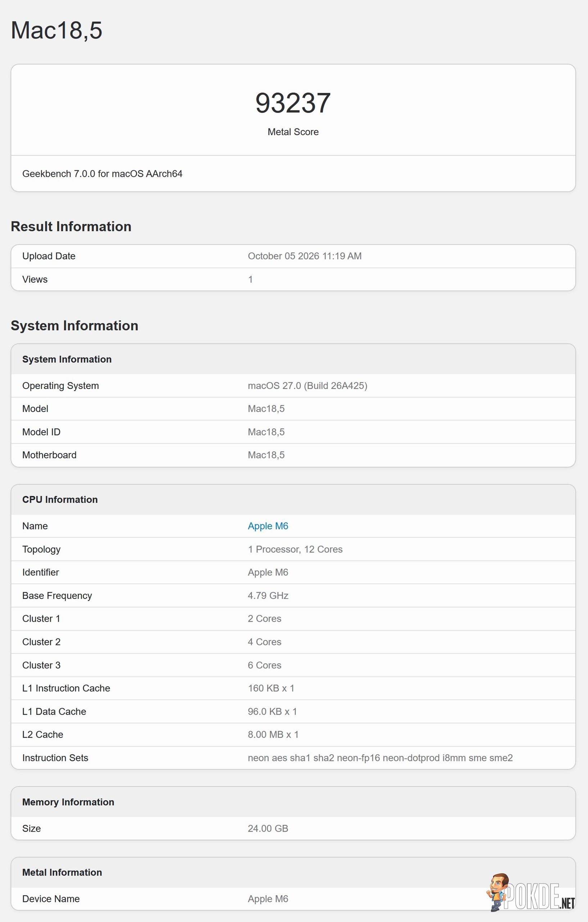The image size is (588, 922).
Task: Click L2 Cache value '8.00 MB x 1'
Action: tap(273, 734)
